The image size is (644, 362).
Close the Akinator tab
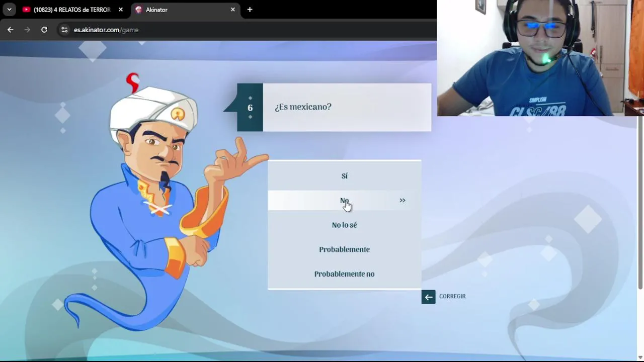tap(233, 10)
